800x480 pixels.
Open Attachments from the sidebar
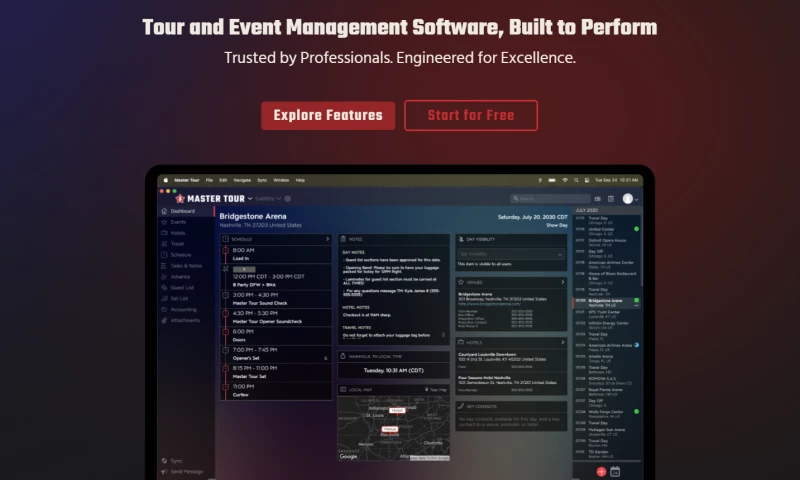click(185, 320)
